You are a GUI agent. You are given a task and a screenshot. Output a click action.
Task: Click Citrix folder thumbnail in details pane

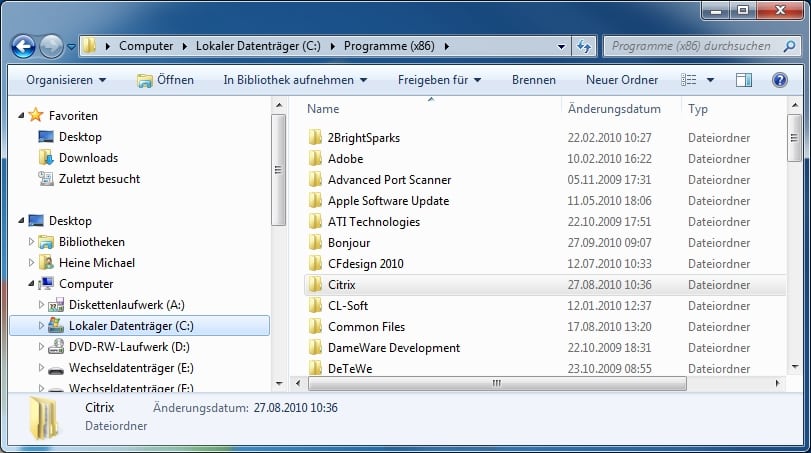(43, 419)
